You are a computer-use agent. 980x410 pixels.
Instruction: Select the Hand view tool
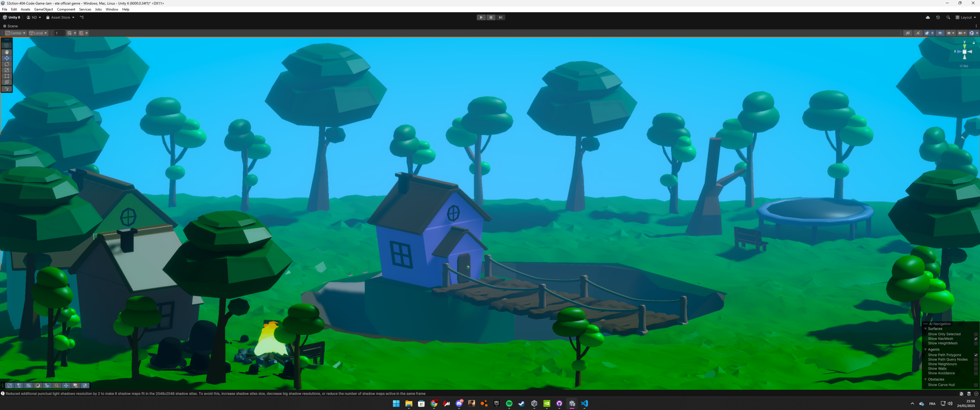[x=7, y=52]
